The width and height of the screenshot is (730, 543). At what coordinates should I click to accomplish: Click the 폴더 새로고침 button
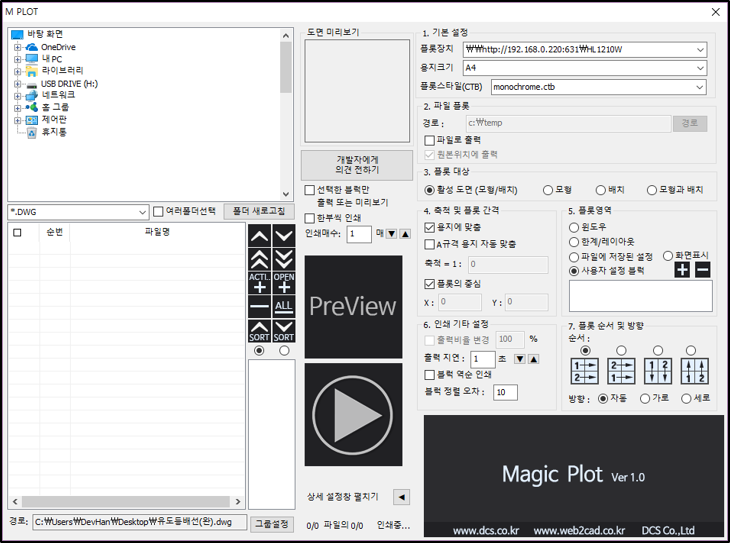259,211
